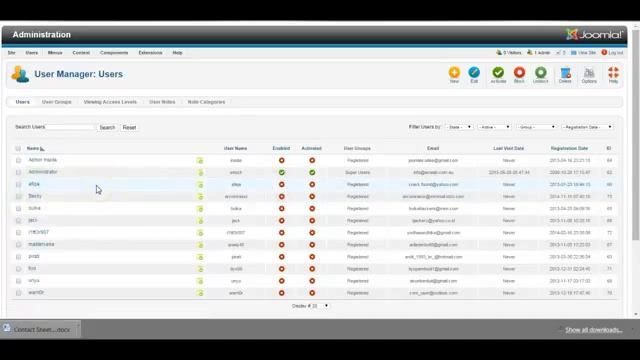Click the Search button
This screenshot has width=640, height=360.
click(x=107, y=128)
